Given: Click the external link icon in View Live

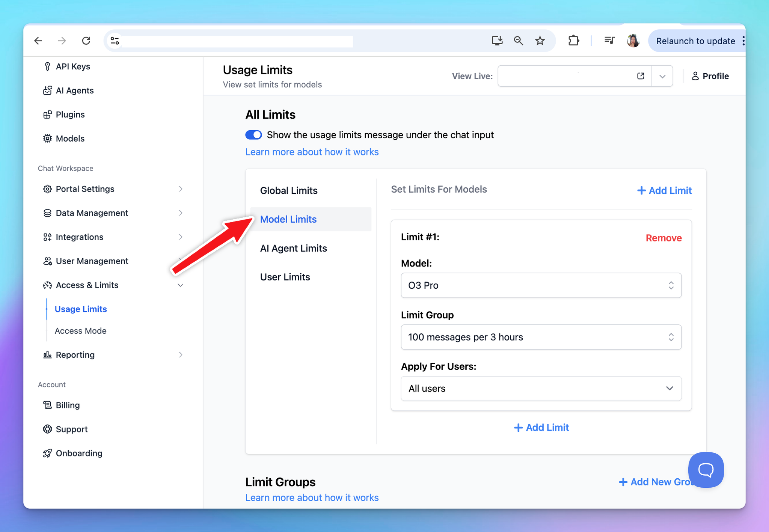Looking at the screenshot, I should pos(641,76).
